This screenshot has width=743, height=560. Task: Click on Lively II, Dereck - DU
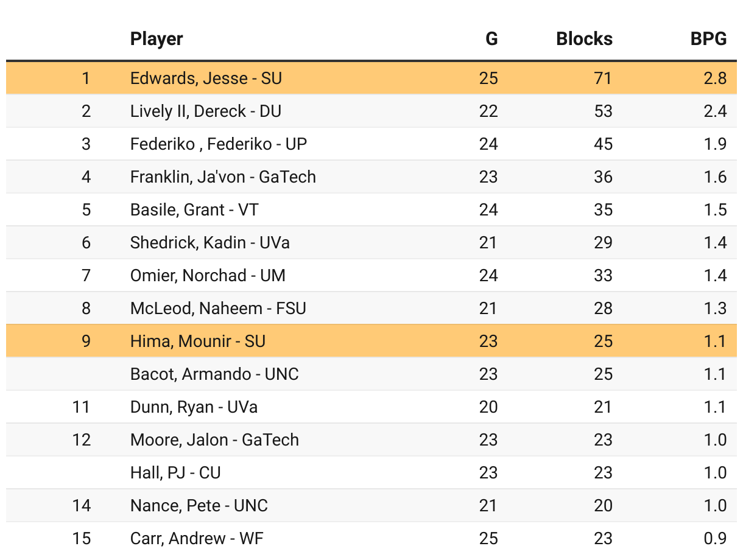tap(205, 111)
